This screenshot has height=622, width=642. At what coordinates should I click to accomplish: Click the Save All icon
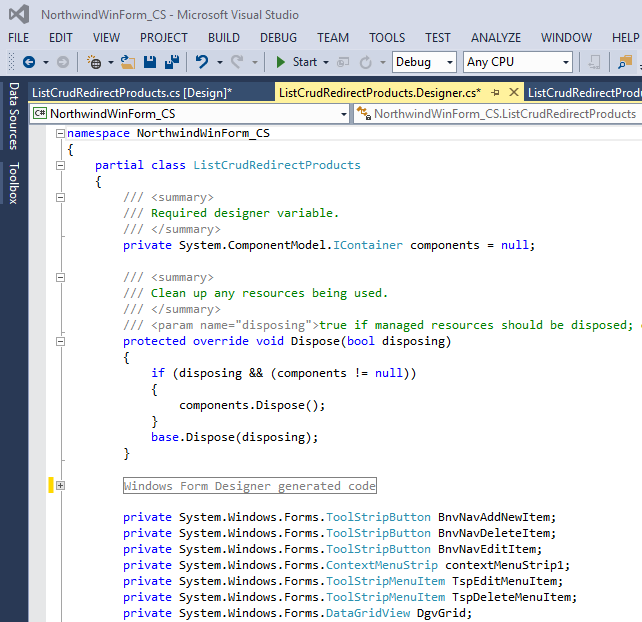pos(172,62)
